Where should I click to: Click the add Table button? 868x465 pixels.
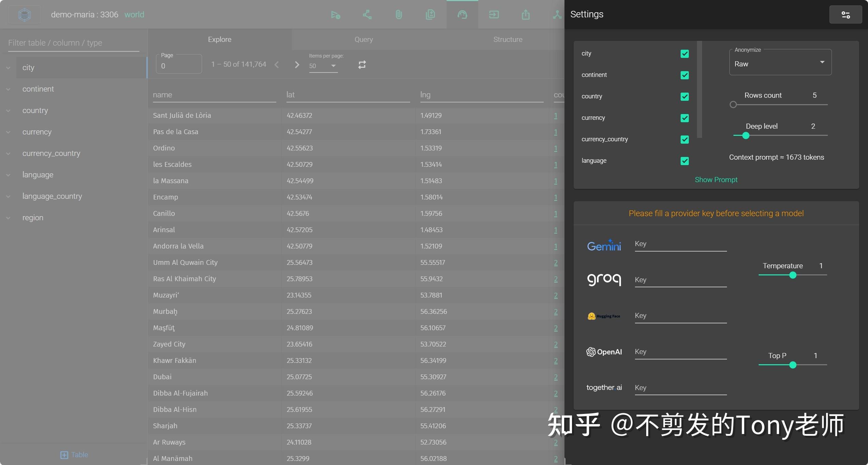74,455
